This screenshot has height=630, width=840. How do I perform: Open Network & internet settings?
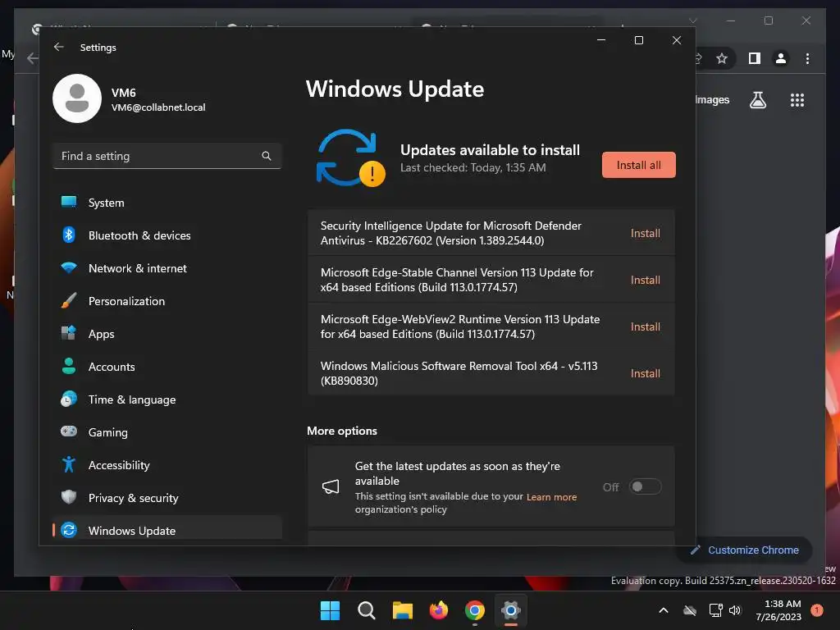[167, 268]
